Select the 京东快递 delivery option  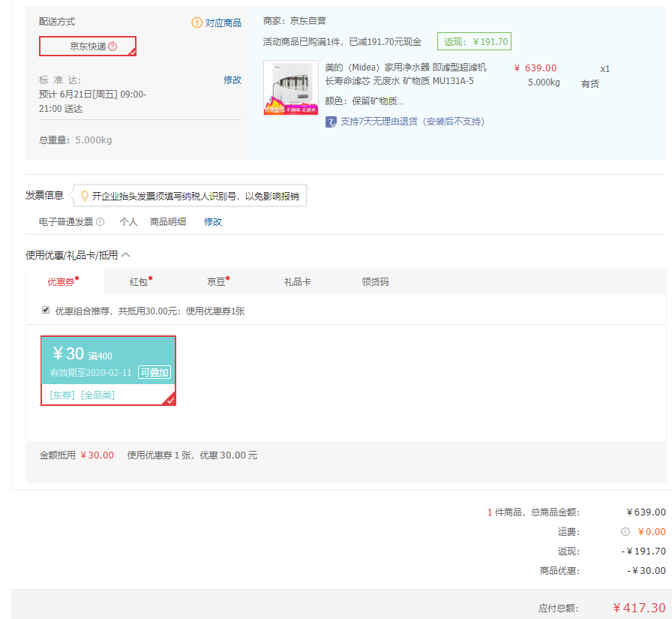tap(88, 47)
